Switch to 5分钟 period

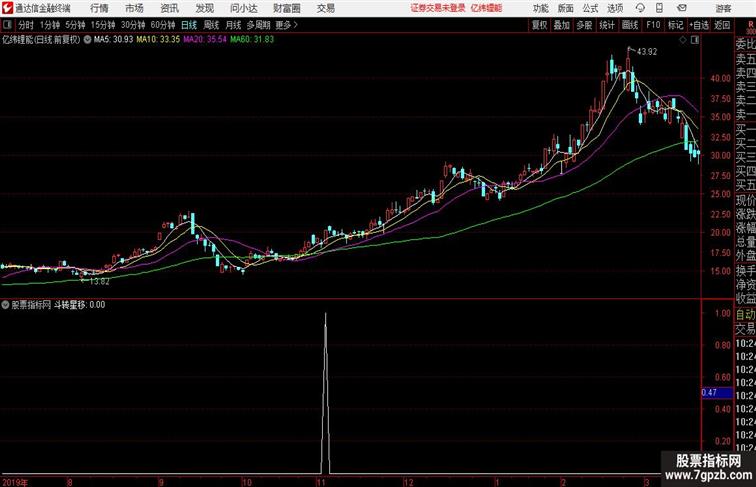75,25
